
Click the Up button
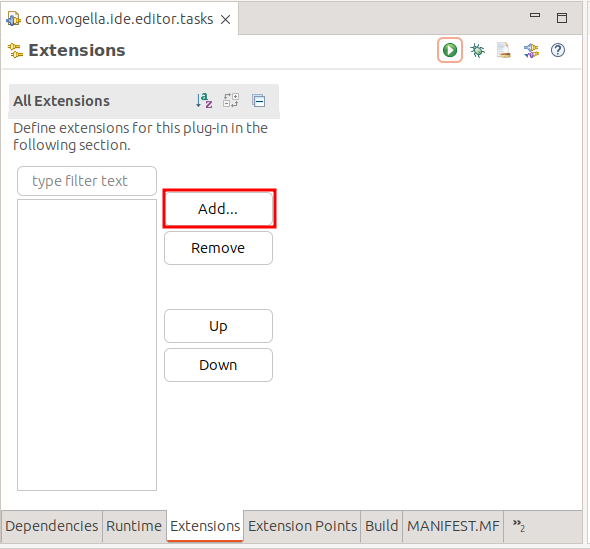point(218,326)
